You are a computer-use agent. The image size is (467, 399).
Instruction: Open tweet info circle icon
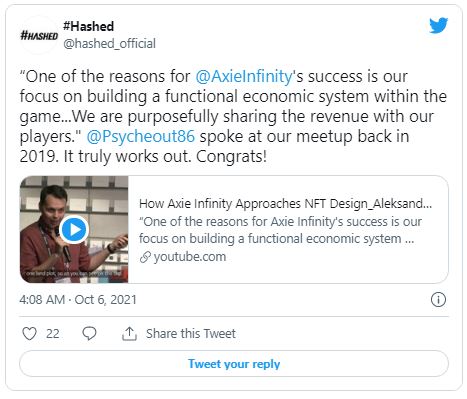click(438, 299)
